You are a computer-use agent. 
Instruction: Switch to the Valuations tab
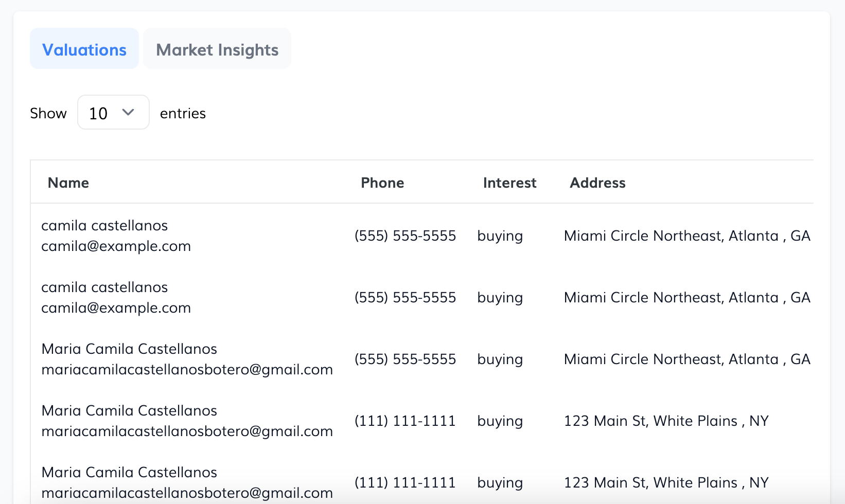click(84, 49)
